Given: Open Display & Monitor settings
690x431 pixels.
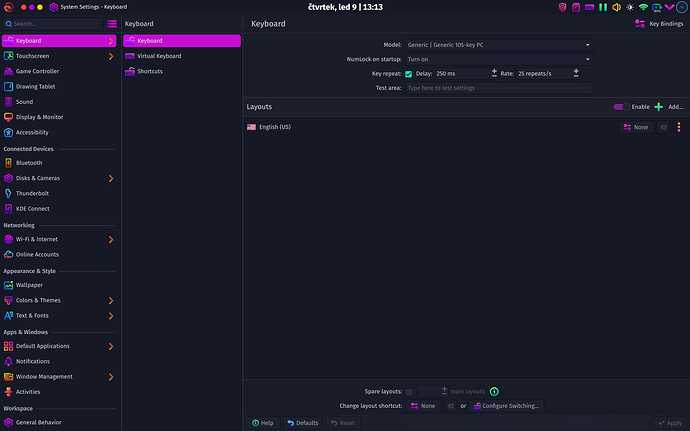Looking at the screenshot, I should tap(59, 117).
